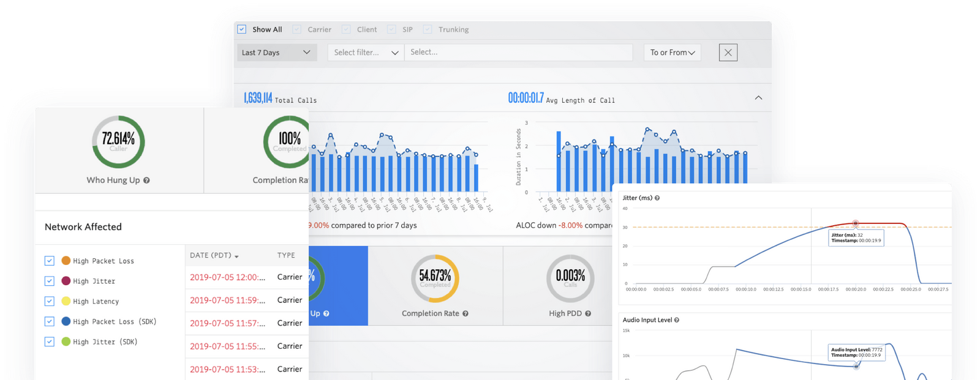Uncheck High Jitter (SDK) checkbox

pos(50,341)
